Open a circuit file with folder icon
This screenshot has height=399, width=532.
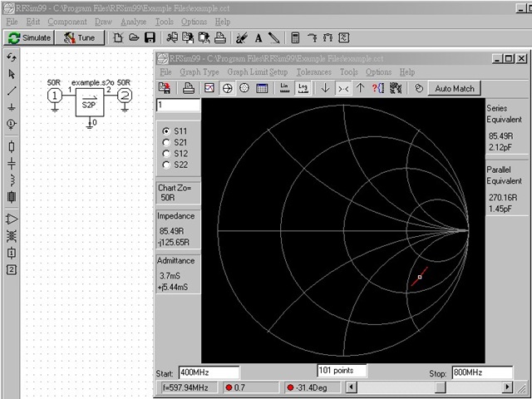point(134,37)
